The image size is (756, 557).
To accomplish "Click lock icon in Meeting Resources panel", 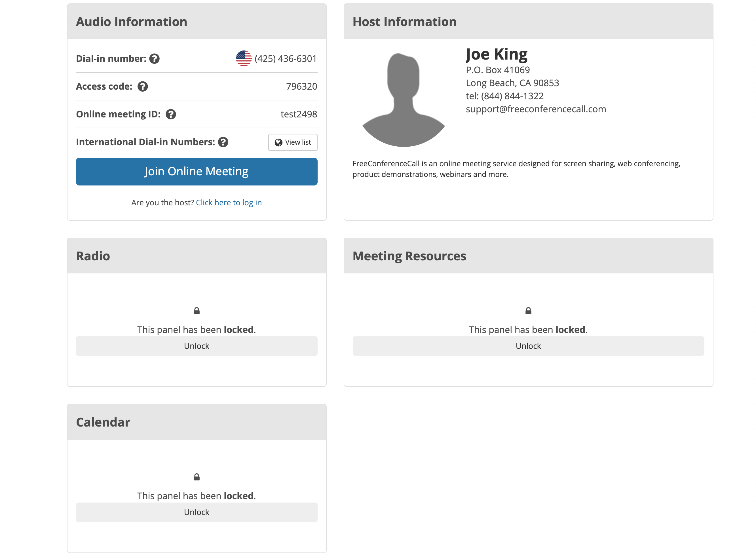I will point(528,311).
